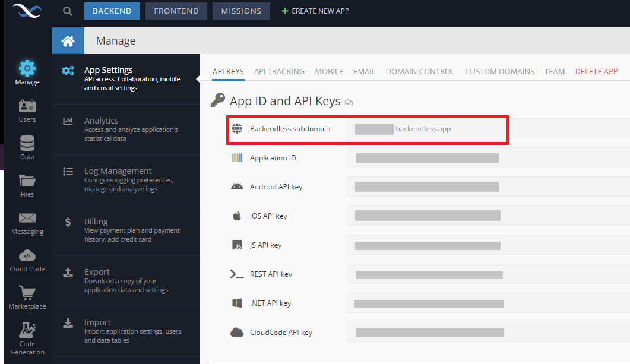Switch to the FRONTEND section
Viewport: 630px width, 364px height.
[176, 11]
